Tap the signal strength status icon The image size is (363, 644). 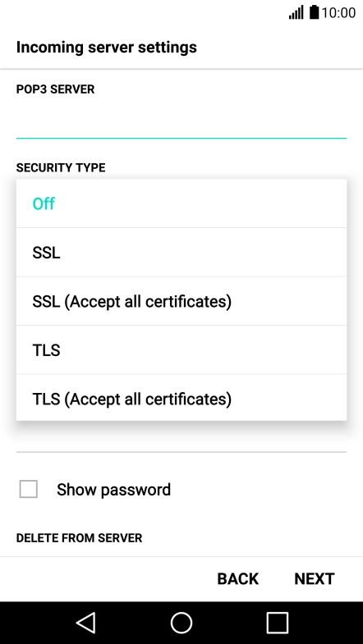[296, 12]
